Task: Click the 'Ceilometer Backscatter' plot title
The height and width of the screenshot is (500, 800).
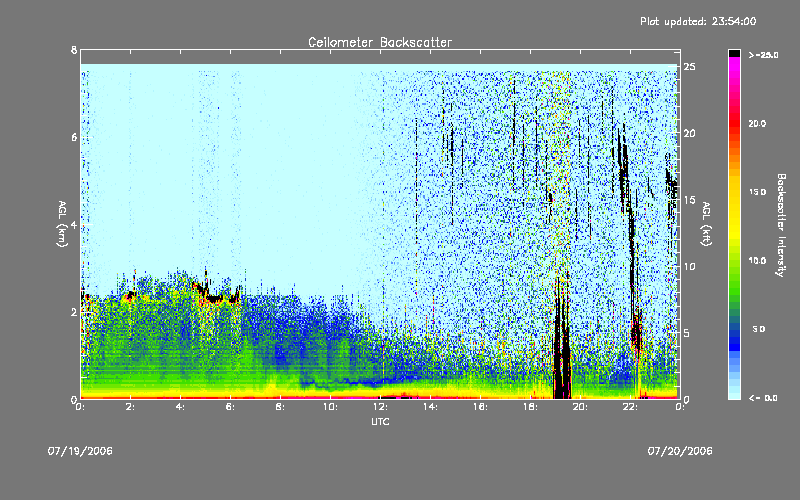Action: coord(380,42)
